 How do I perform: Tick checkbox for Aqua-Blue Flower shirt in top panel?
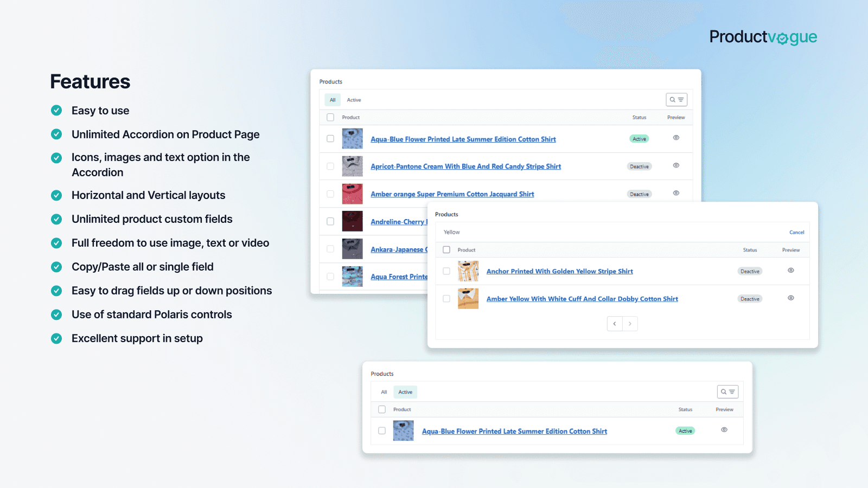[x=330, y=139]
